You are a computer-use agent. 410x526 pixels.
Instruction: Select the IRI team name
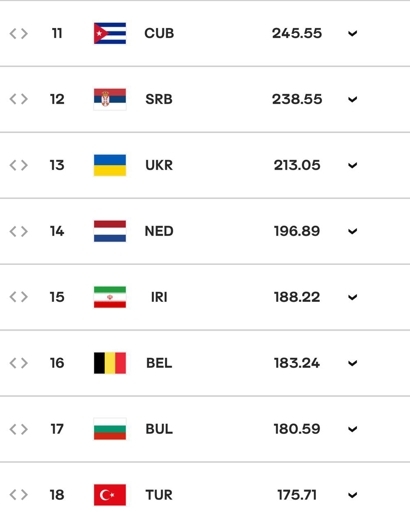coord(159,297)
